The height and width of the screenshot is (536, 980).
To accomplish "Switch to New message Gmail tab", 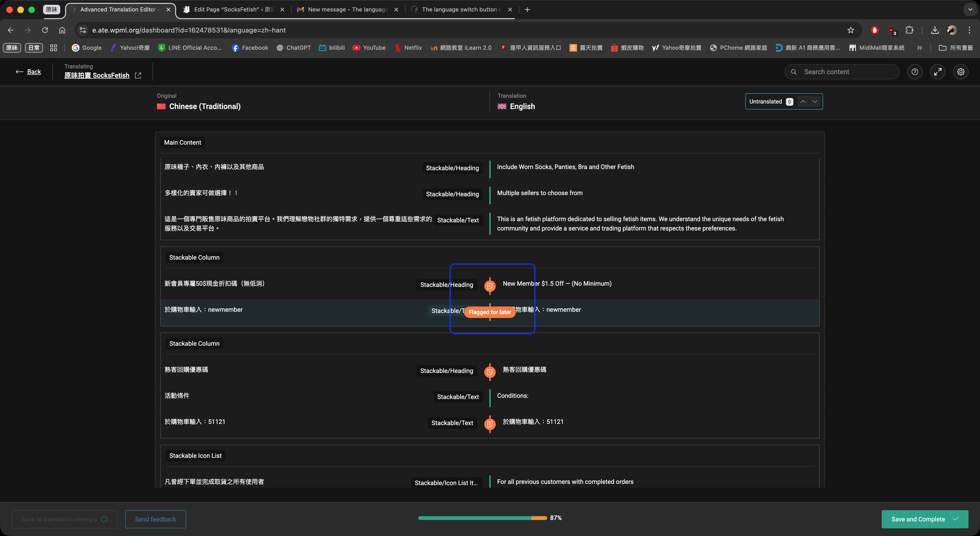I will 347,10.
